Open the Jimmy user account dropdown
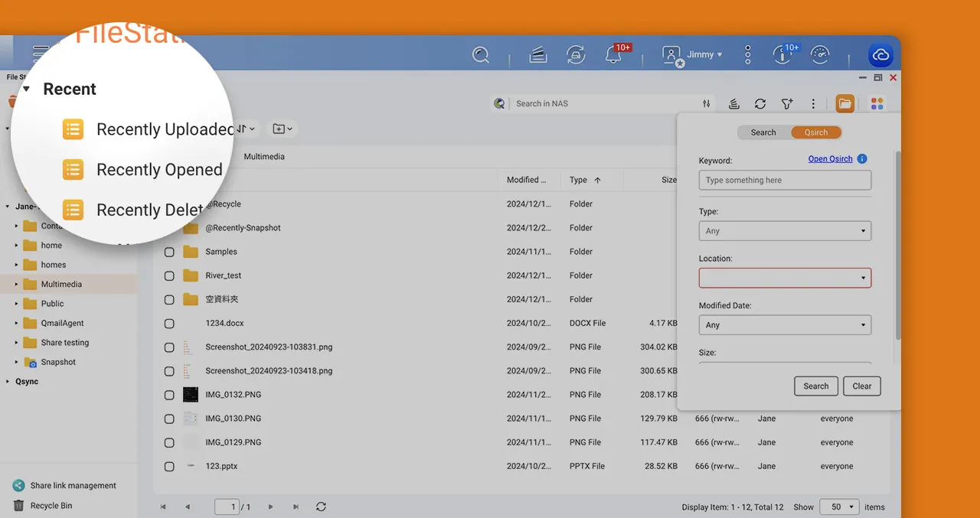980x518 pixels. click(x=692, y=55)
